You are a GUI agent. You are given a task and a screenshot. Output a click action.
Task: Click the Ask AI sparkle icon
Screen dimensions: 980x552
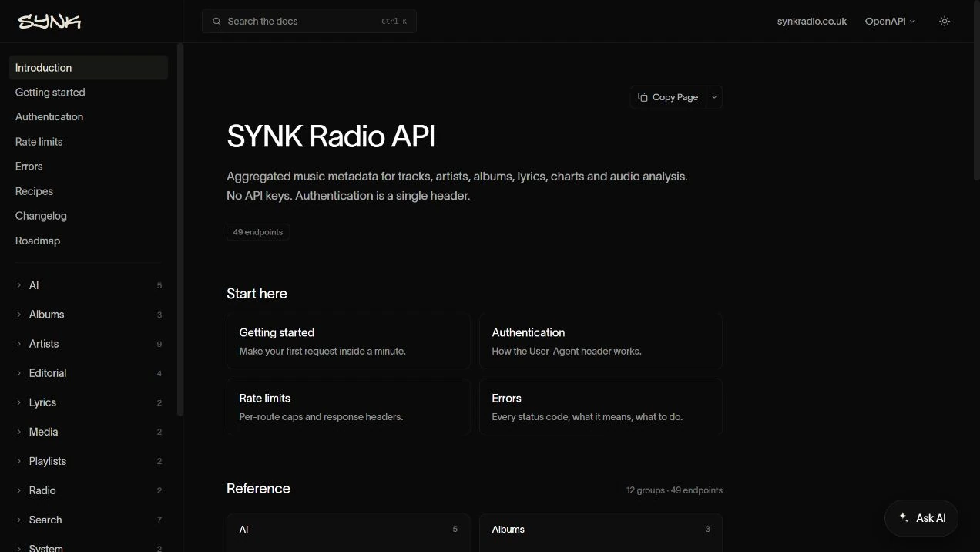coord(904,518)
